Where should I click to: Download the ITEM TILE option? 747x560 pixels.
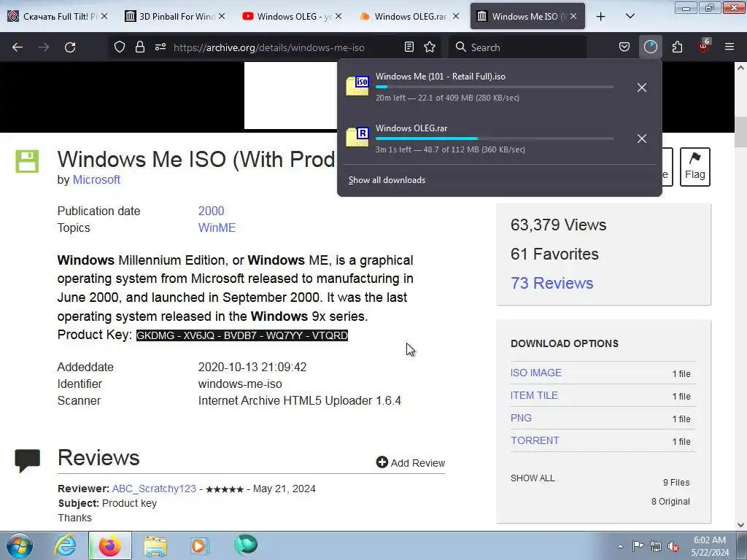click(534, 395)
